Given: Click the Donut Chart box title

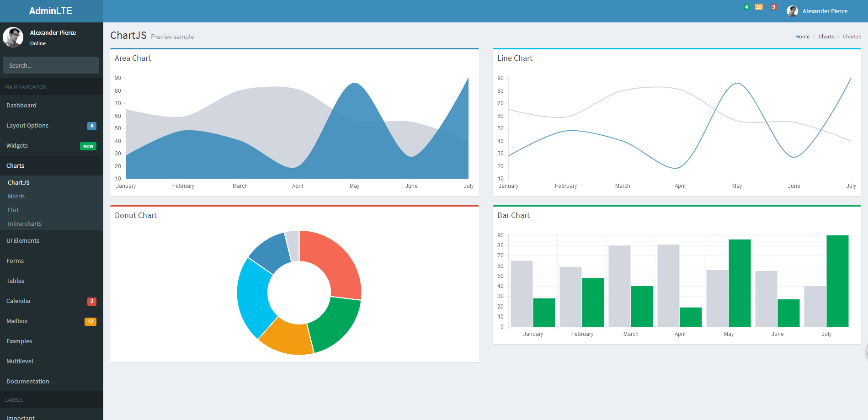Looking at the screenshot, I should 136,215.
